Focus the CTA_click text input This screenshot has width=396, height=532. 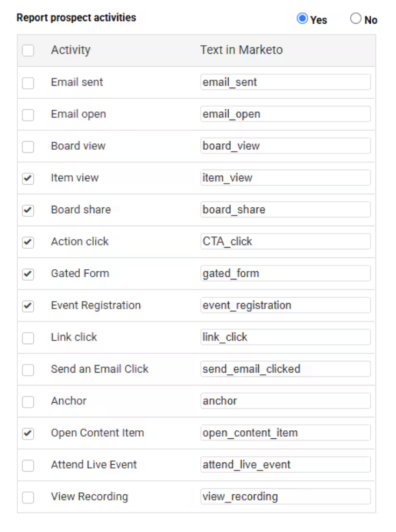(285, 242)
